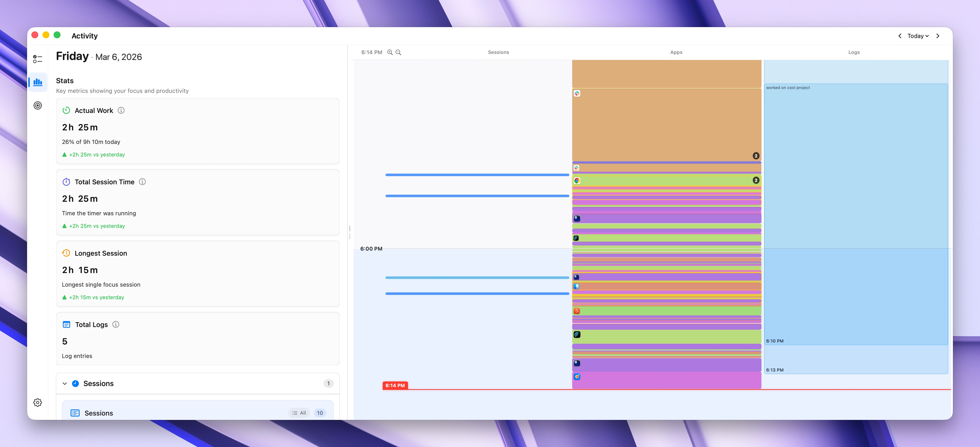The height and width of the screenshot is (447, 980).
Task: Zoom out the timeline with magnifier minus
Action: (x=398, y=52)
